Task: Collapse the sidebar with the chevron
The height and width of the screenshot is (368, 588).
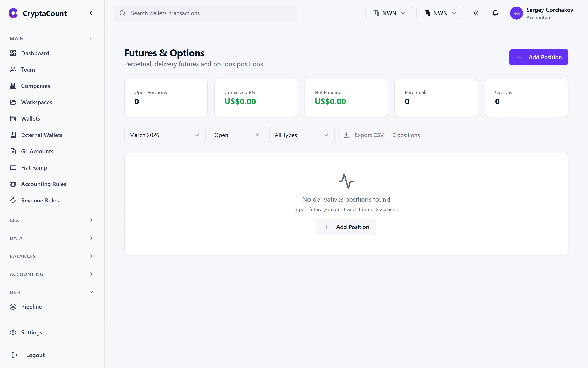Action: (x=91, y=13)
